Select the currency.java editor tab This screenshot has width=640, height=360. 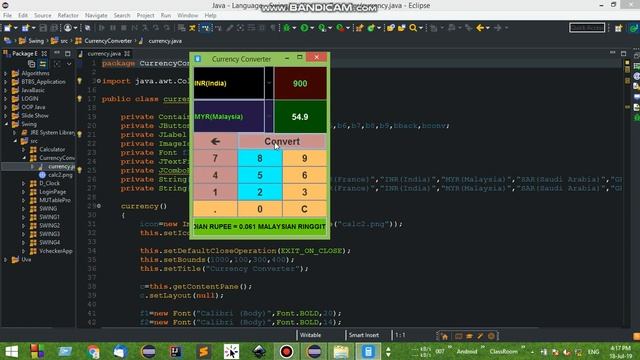104,53
